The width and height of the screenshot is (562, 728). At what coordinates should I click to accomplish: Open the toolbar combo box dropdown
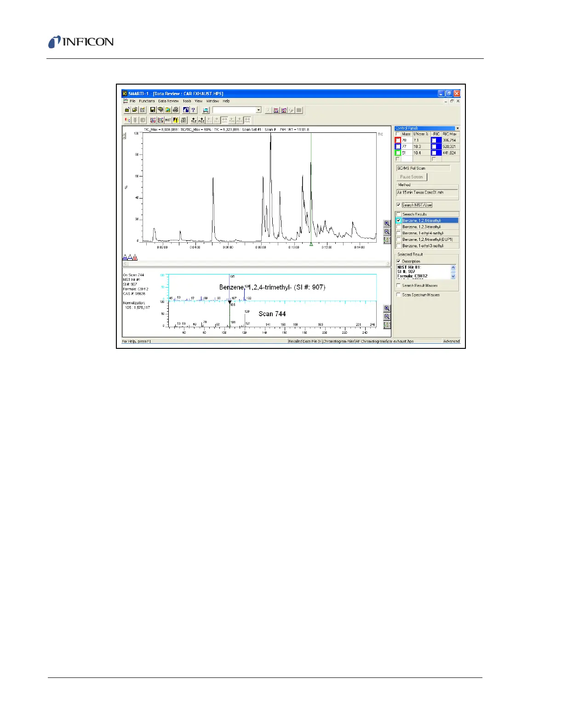coord(258,110)
